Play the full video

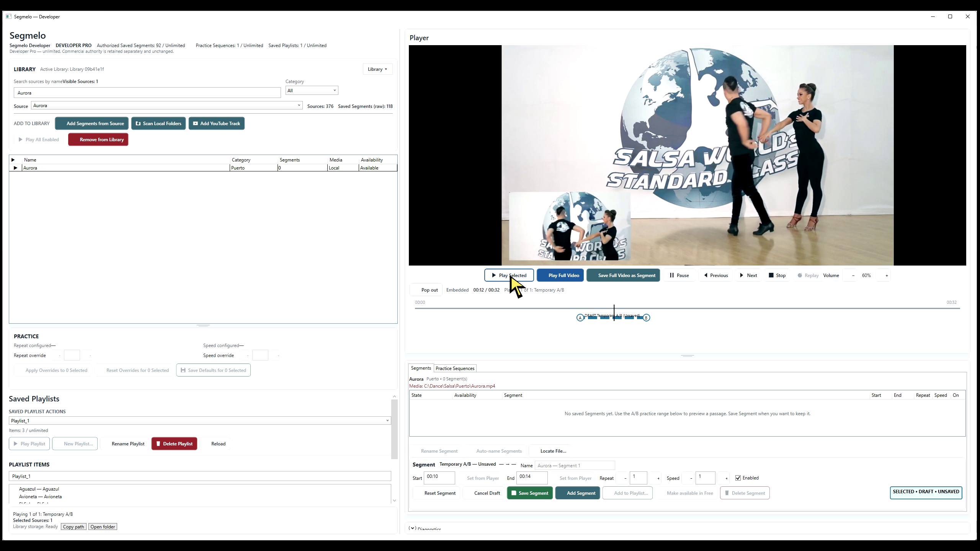pyautogui.click(x=560, y=275)
